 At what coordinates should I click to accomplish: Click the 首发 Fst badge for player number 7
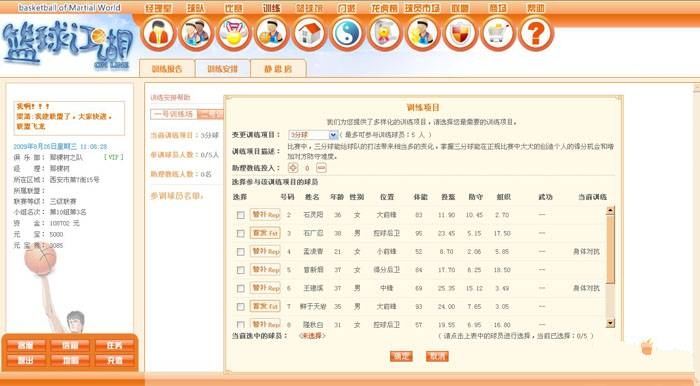[x=265, y=306]
